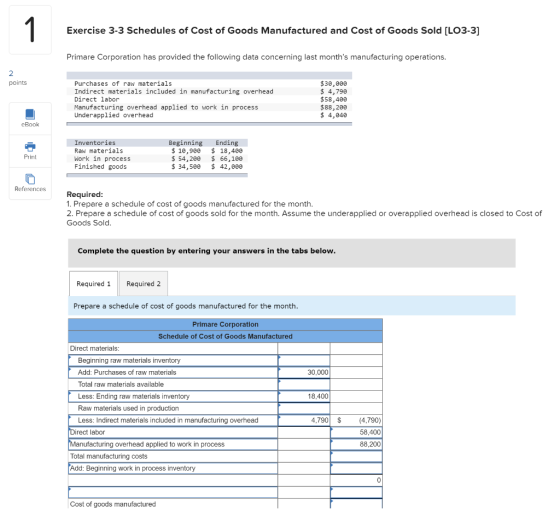Click Beginning raw materials inventory amount field

coord(304,360)
